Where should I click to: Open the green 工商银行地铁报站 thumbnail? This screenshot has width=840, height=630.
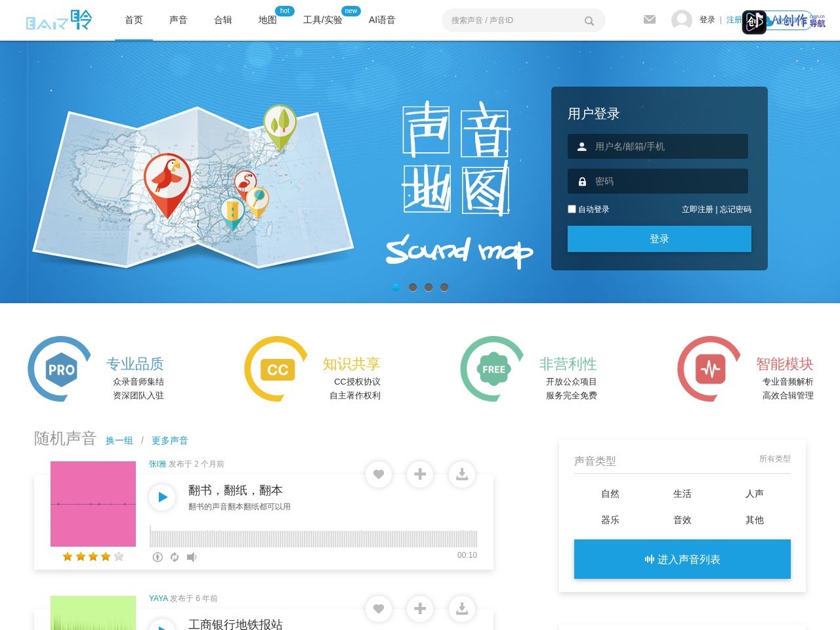(93, 613)
